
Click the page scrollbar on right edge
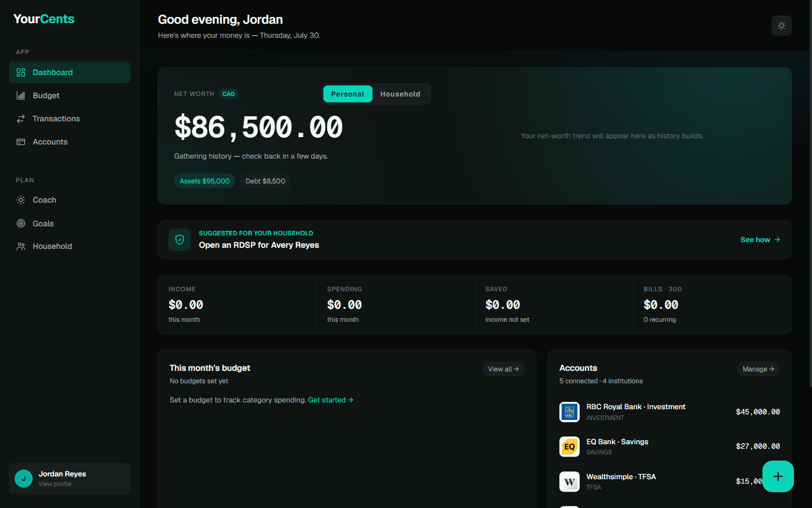810,193
